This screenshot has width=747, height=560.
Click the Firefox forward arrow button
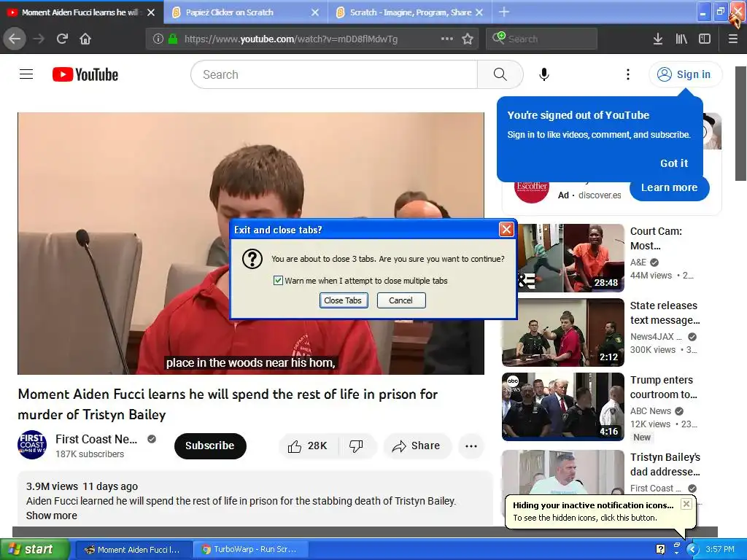tap(39, 39)
